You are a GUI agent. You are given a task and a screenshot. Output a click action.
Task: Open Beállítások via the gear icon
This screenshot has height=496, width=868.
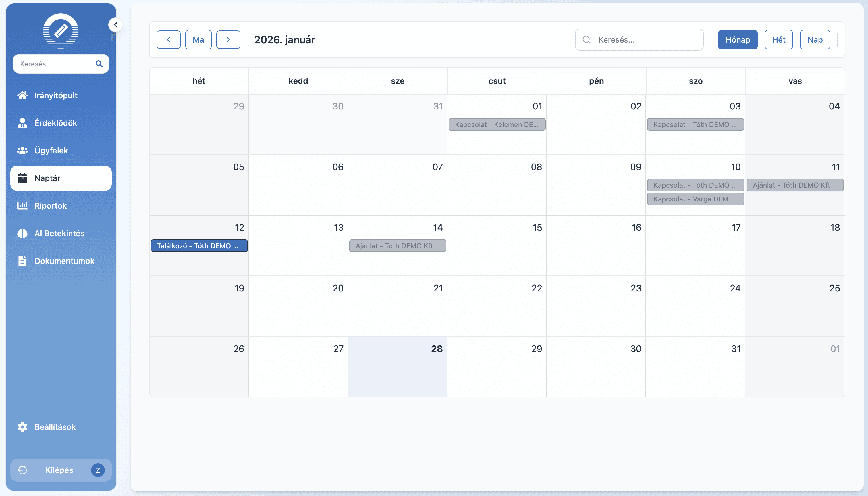(22, 427)
